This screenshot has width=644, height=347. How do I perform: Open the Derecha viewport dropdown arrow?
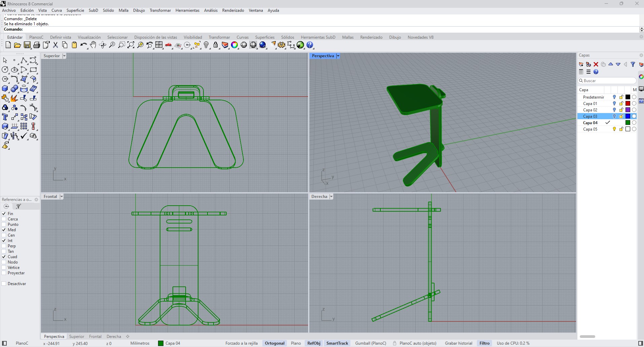tap(331, 197)
